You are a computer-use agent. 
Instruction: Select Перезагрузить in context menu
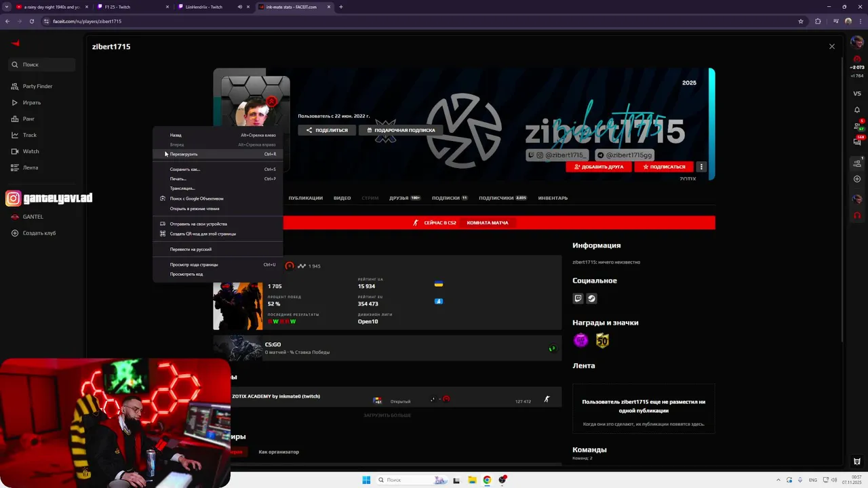[x=217, y=154]
